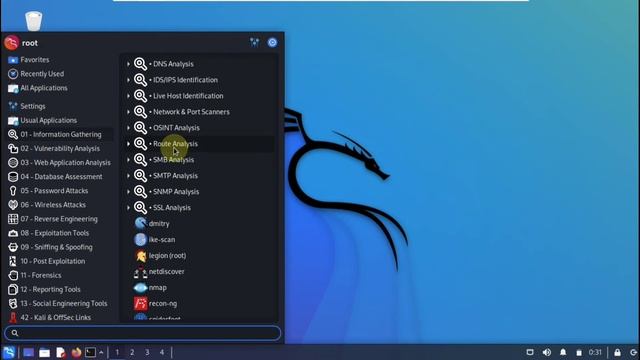
Task: Expand the Route Analysis submenu arrow
Action: (x=128, y=144)
